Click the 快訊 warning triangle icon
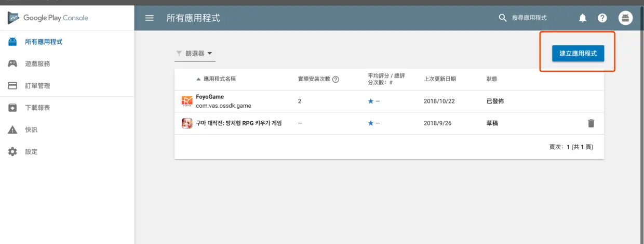644x244 pixels. tap(12, 130)
